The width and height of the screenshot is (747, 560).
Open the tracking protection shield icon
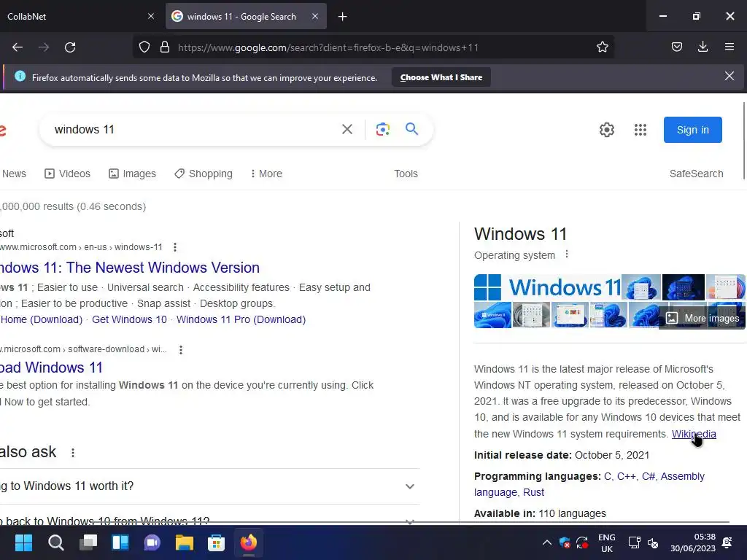click(144, 47)
